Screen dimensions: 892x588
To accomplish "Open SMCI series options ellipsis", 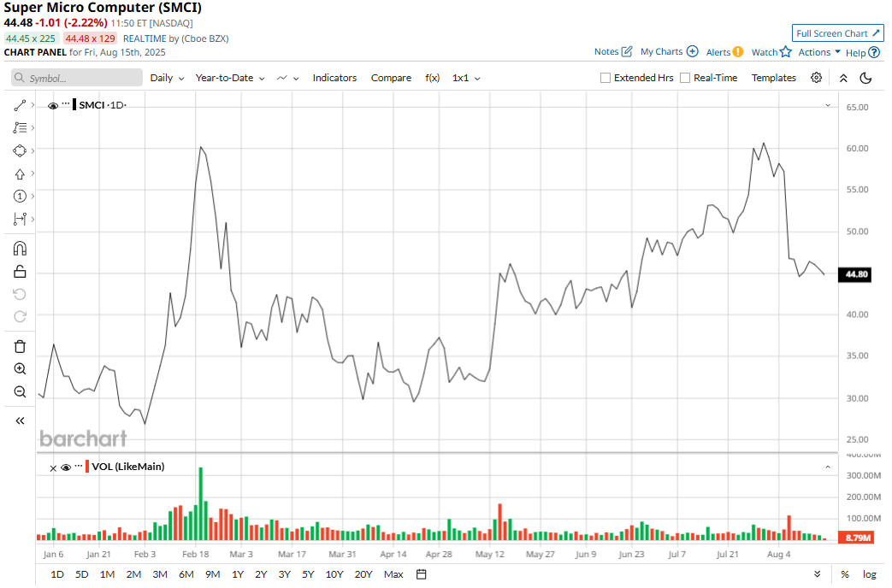I will [x=66, y=104].
